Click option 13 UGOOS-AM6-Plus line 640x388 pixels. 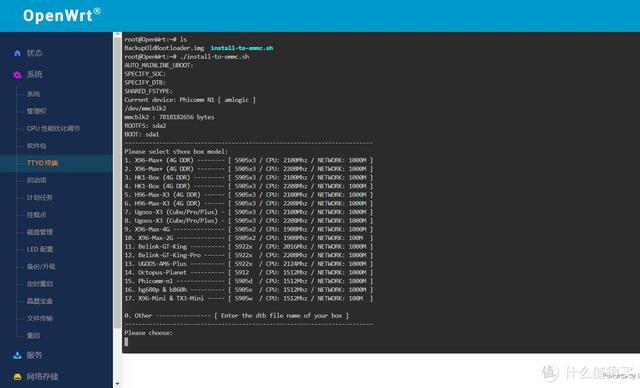tap(249, 264)
